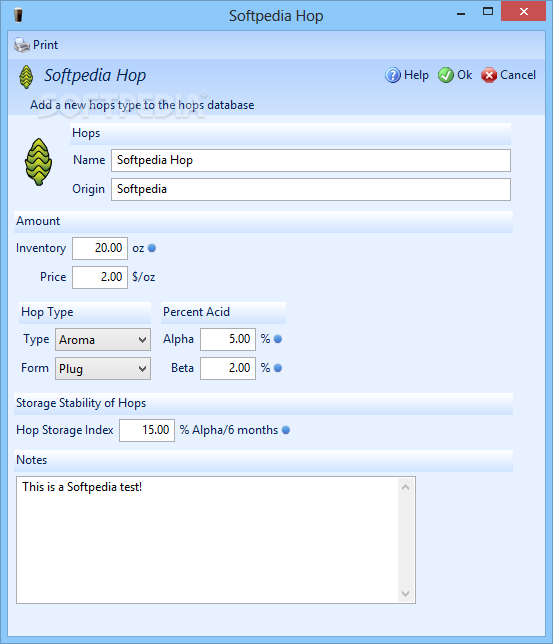Click the Storage Stability of Hops header
This screenshot has height=644, width=553.
click(263, 404)
